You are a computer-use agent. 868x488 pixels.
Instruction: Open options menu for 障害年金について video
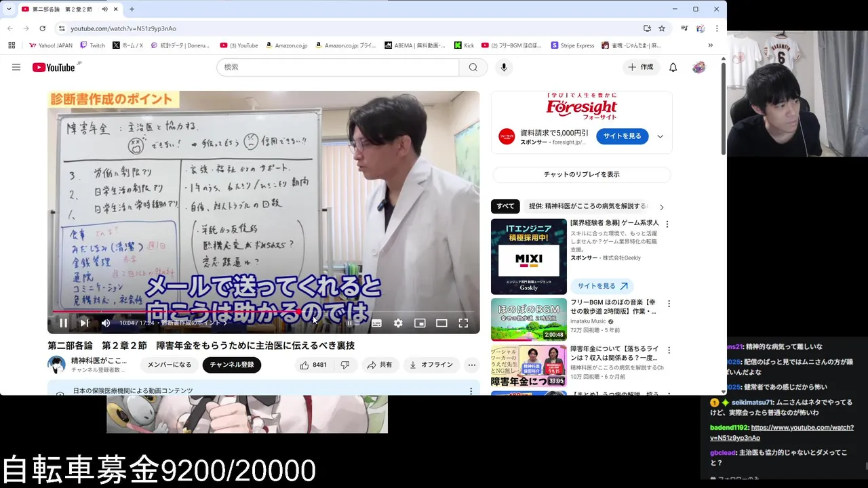coord(669,350)
